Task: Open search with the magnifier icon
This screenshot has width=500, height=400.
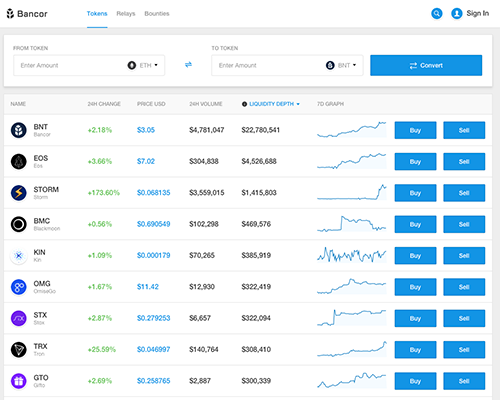Action: tap(437, 14)
